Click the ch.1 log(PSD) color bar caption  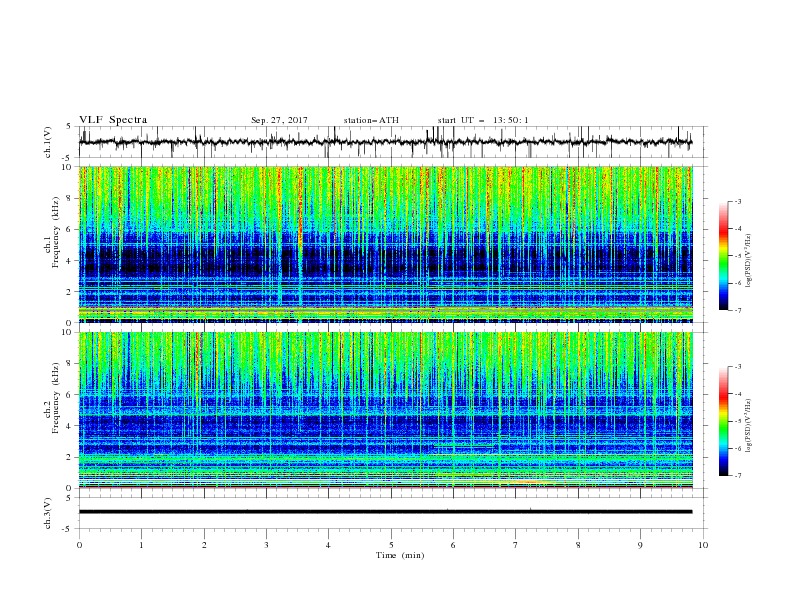pyautogui.click(x=749, y=261)
